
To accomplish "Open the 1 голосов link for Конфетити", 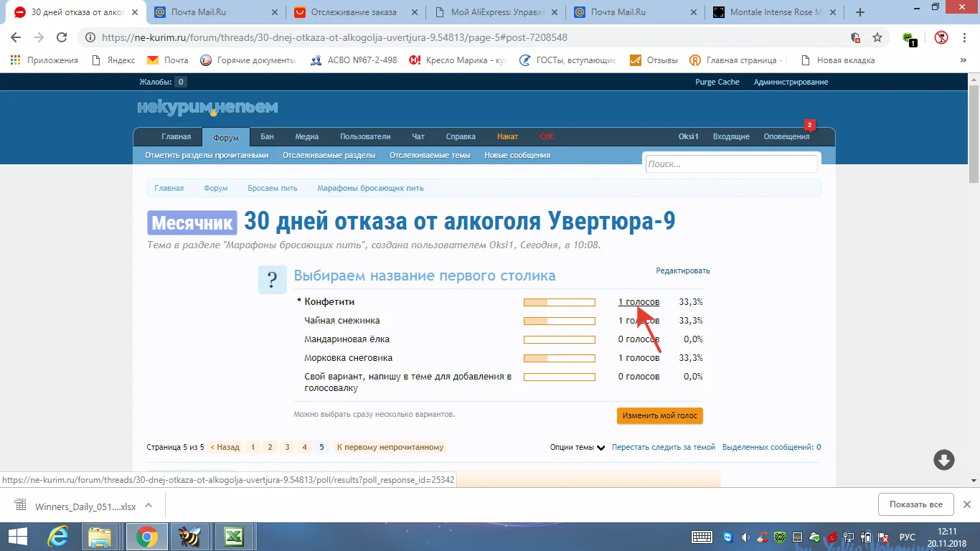I will pos(639,302).
